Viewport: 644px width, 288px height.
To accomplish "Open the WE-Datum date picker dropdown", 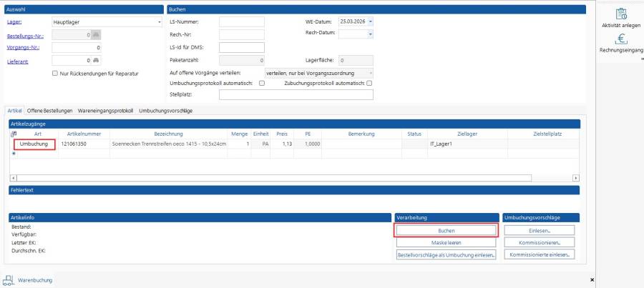I will [371, 21].
